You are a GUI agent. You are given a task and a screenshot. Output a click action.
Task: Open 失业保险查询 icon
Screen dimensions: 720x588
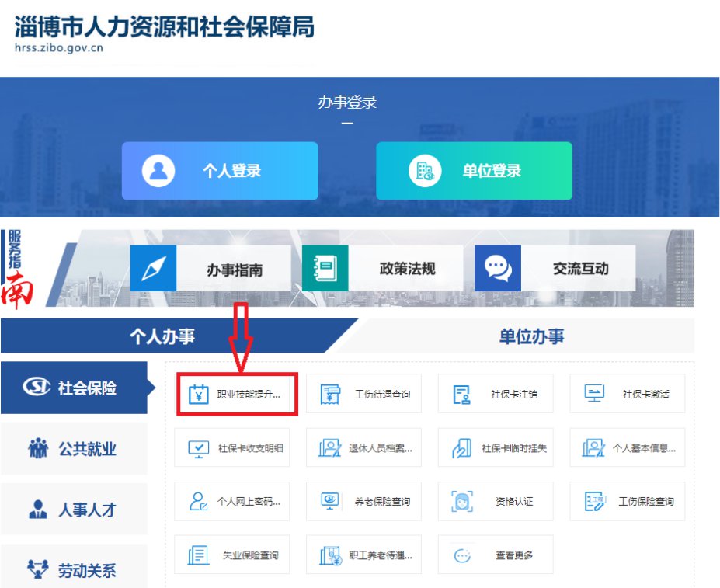click(200, 555)
